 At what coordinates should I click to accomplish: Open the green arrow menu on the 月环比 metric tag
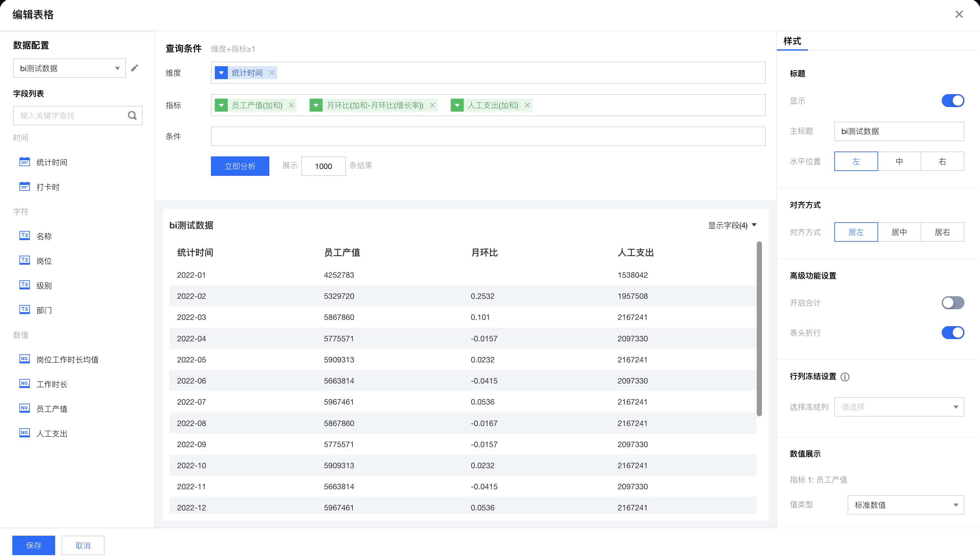316,105
